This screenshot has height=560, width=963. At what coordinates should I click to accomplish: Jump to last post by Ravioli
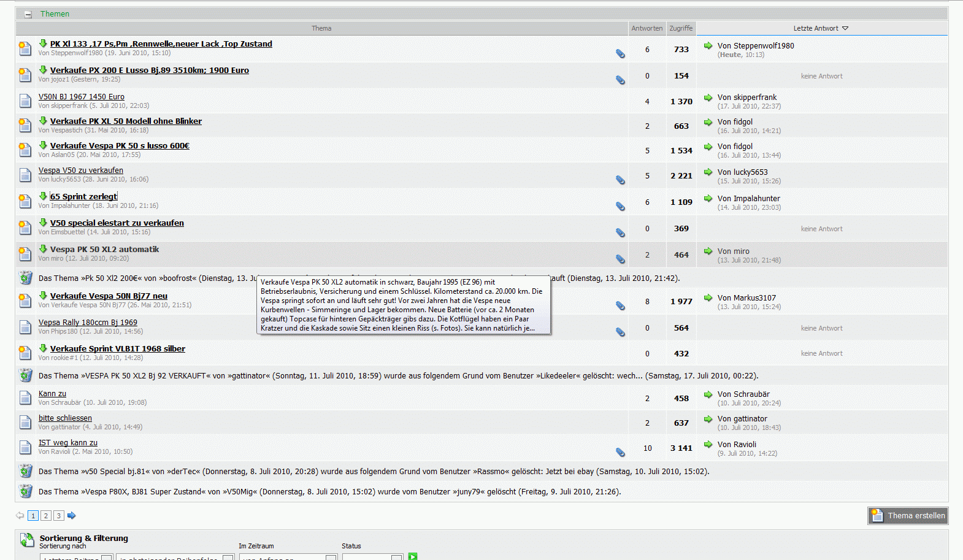(708, 445)
